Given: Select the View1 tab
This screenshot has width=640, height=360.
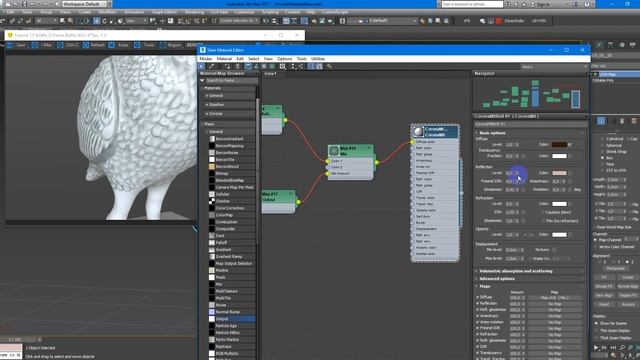Looking at the screenshot, I should [x=270, y=74].
